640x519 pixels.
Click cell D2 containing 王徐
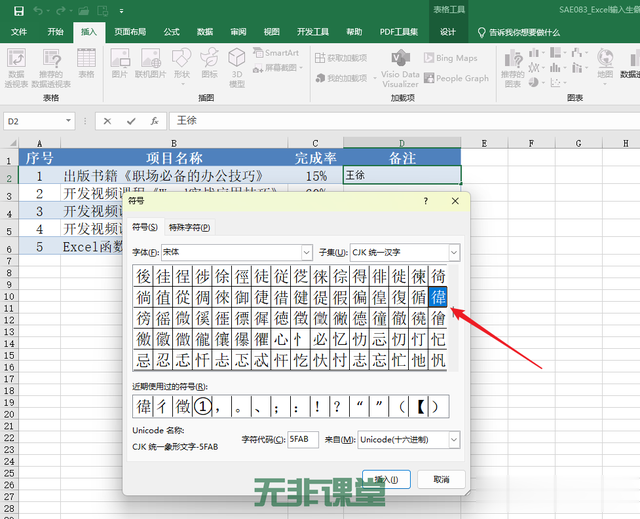[402, 175]
